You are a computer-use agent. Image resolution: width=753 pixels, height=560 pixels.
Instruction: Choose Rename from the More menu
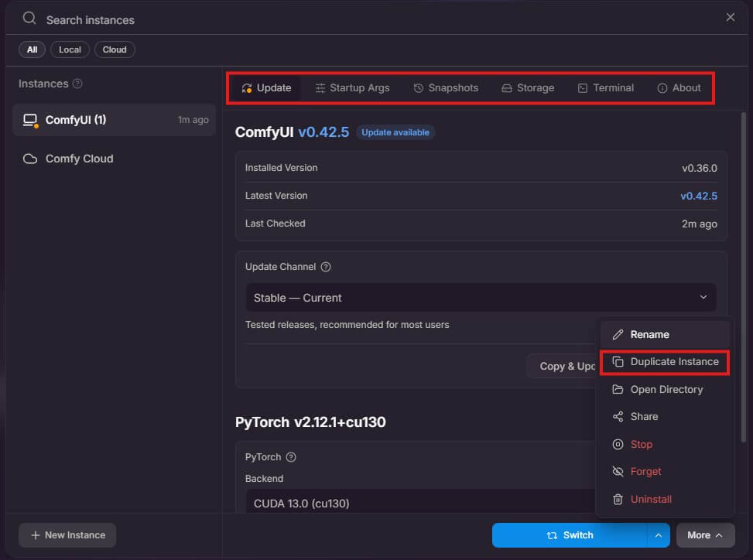point(665,334)
